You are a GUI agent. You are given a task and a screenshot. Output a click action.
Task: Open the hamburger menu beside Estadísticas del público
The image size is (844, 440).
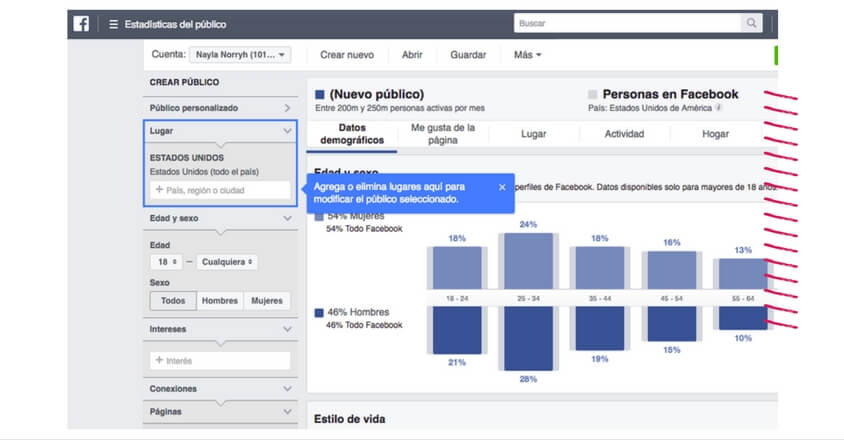[x=113, y=24]
